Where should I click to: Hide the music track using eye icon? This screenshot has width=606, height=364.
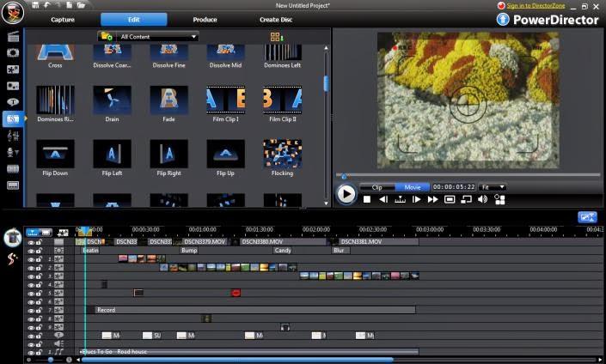31,352
